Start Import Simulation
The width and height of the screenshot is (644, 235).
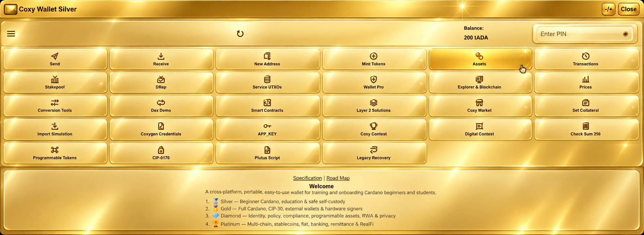pyautogui.click(x=55, y=130)
